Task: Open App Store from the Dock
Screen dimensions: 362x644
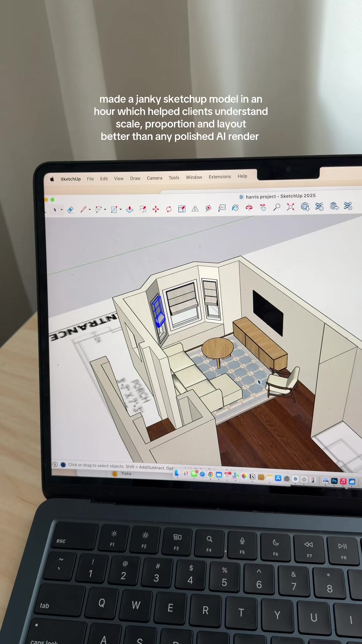Action: 278,478
